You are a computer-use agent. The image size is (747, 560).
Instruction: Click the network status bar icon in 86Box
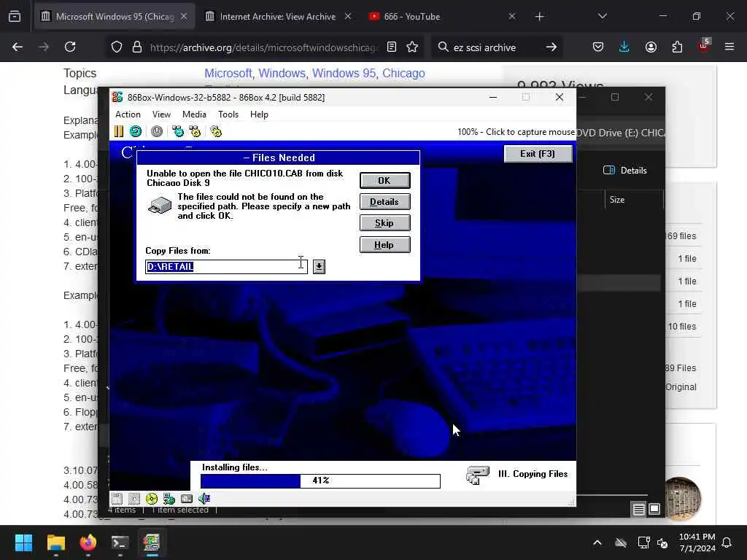pyautogui.click(x=169, y=499)
